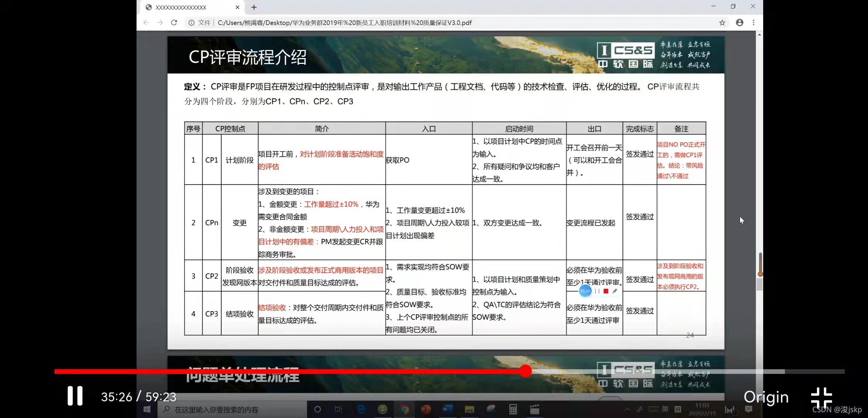This screenshot has height=418, width=868.
Task: Click the blue 35:20 recorder timer
Action: click(585, 291)
